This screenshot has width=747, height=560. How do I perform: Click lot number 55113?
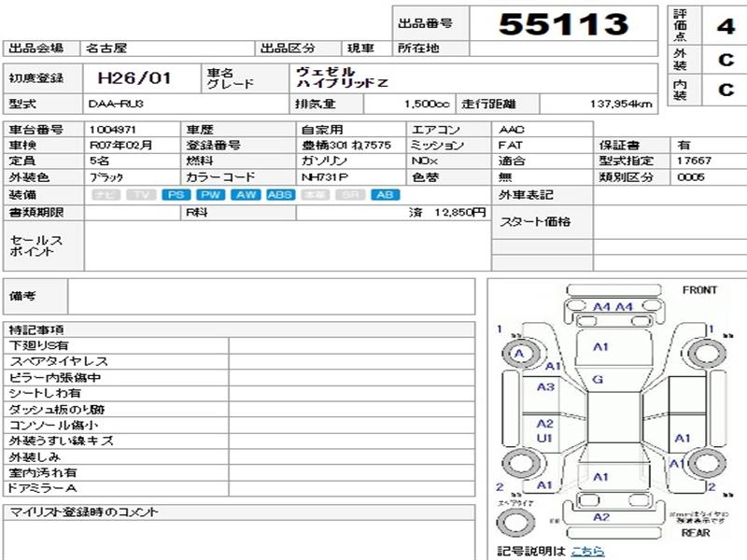click(564, 24)
